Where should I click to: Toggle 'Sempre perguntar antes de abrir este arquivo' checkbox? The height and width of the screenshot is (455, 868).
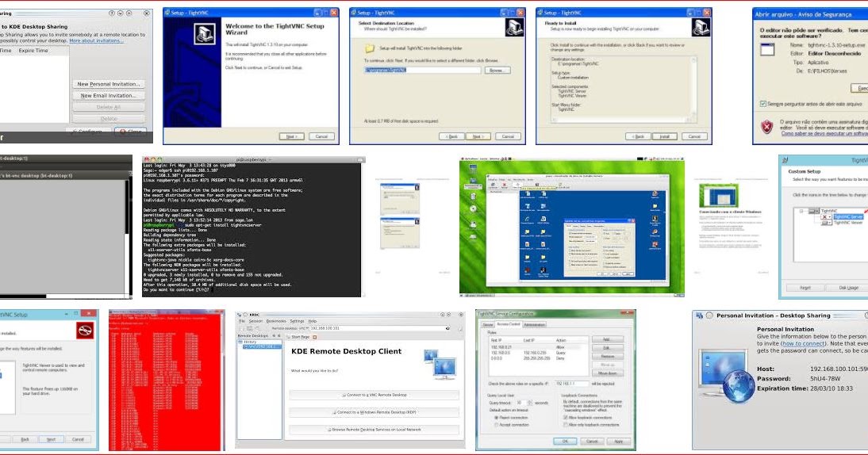(763, 103)
